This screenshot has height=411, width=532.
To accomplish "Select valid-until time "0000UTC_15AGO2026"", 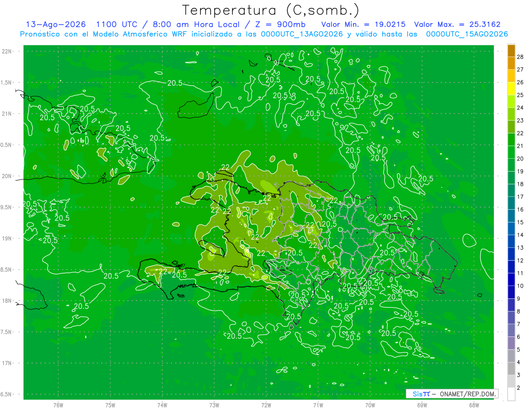I will (x=467, y=34).
